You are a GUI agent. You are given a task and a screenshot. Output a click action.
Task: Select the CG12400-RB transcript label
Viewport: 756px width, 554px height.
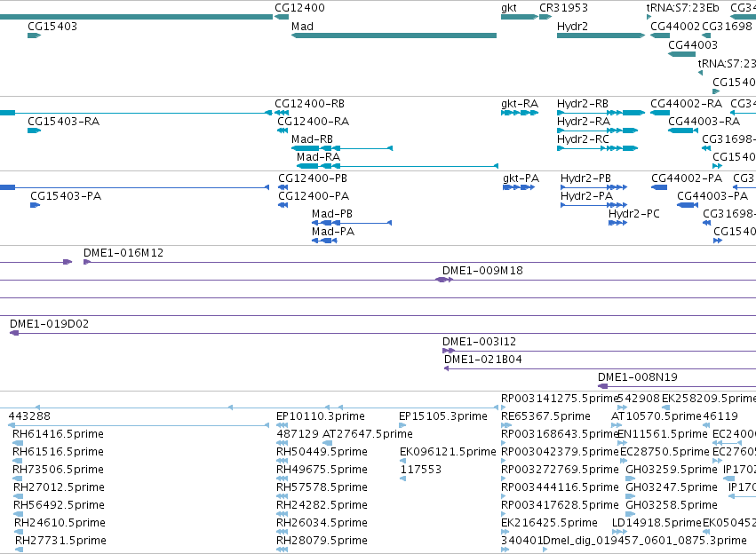pos(309,104)
